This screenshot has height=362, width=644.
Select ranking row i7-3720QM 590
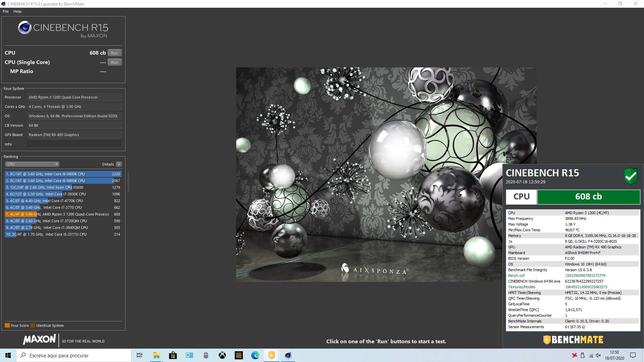point(63,221)
